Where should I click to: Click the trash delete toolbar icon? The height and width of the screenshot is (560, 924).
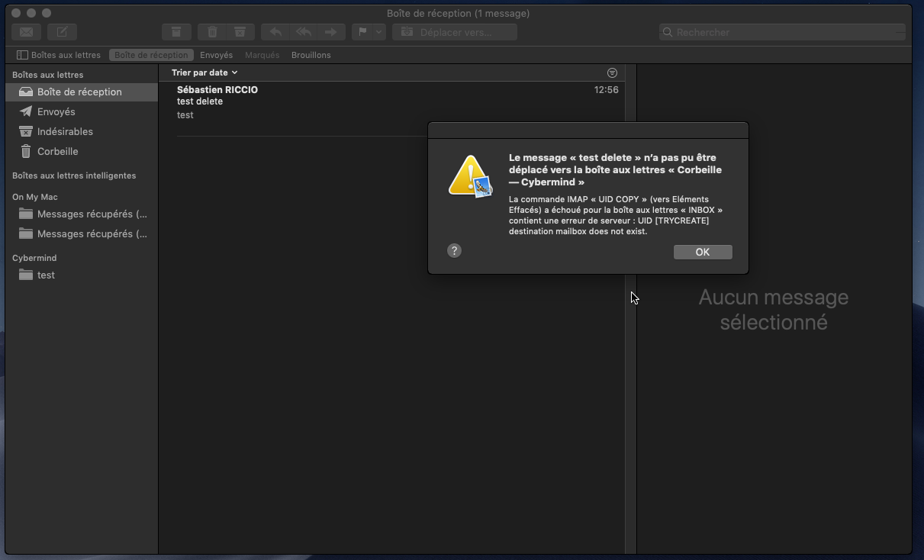pyautogui.click(x=212, y=32)
